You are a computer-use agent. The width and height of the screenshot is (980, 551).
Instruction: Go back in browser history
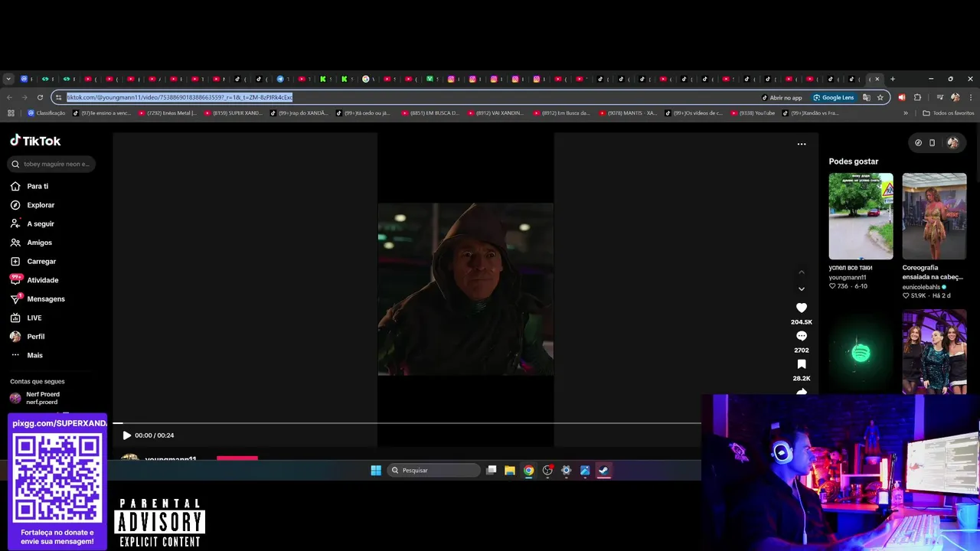point(9,97)
